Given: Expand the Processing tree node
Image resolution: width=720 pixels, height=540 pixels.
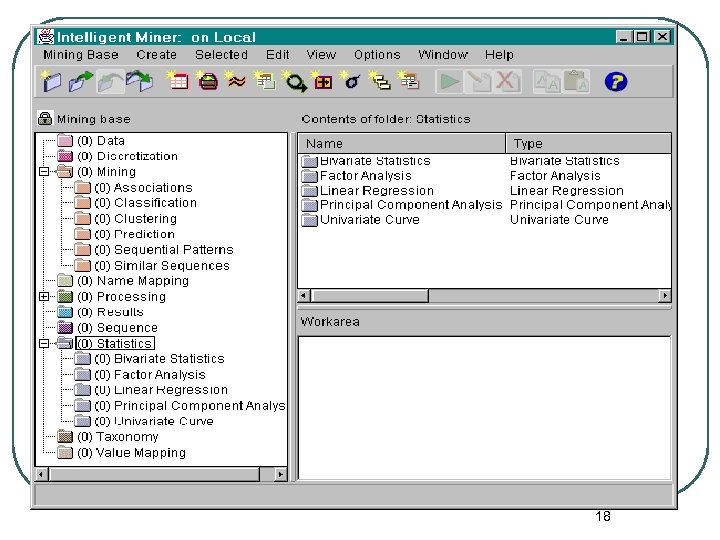Looking at the screenshot, I should (x=44, y=296).
